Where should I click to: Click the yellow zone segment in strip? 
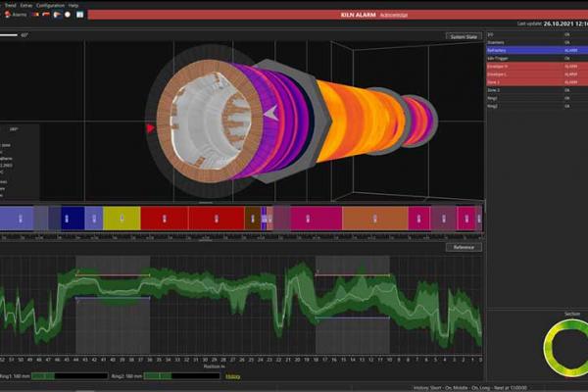click(x=117, y=218)
